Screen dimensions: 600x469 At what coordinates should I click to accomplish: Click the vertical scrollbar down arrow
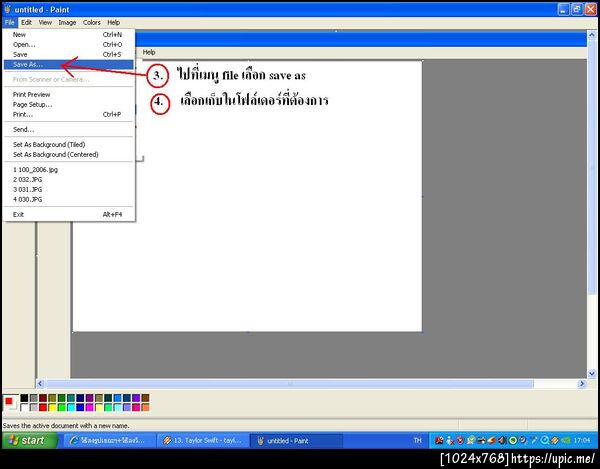point(592,373)
